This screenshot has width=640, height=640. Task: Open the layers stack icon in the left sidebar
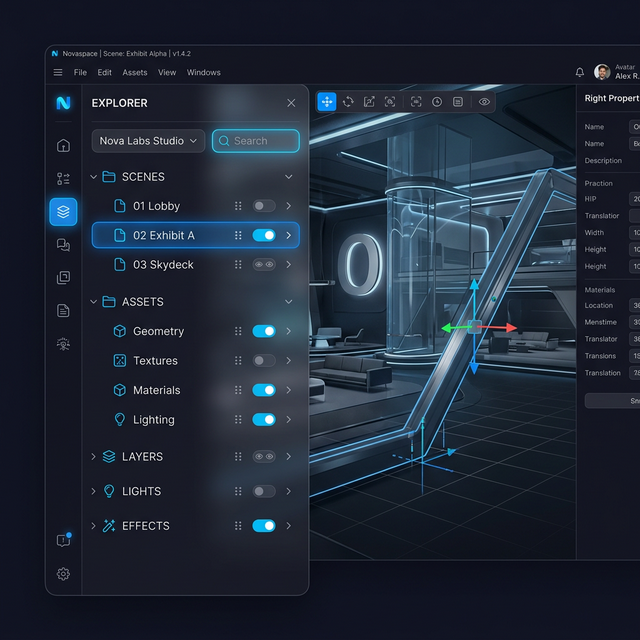click(63, 211)
